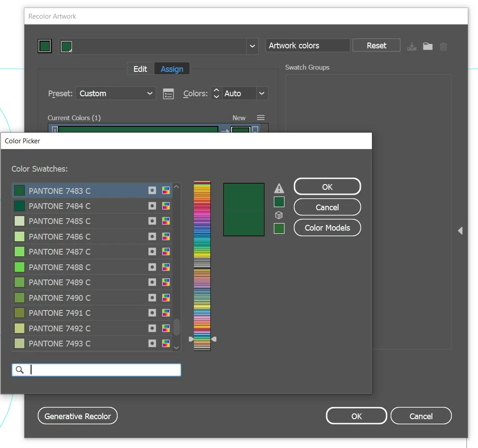Click the Artwork colors name field
Viewport: 478px width, 448px height.
pos(308,45)
